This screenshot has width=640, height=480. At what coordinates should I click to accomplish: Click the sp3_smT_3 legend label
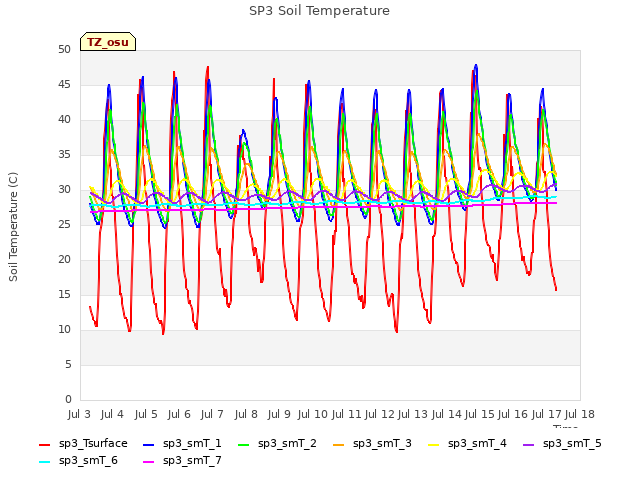(382, 443)
